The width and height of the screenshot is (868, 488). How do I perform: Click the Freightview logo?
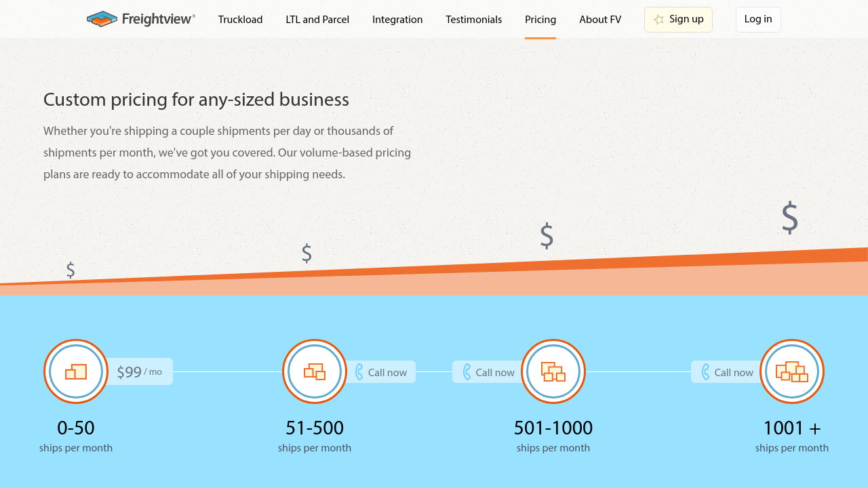pyautogui.click(x=141, y=19)
